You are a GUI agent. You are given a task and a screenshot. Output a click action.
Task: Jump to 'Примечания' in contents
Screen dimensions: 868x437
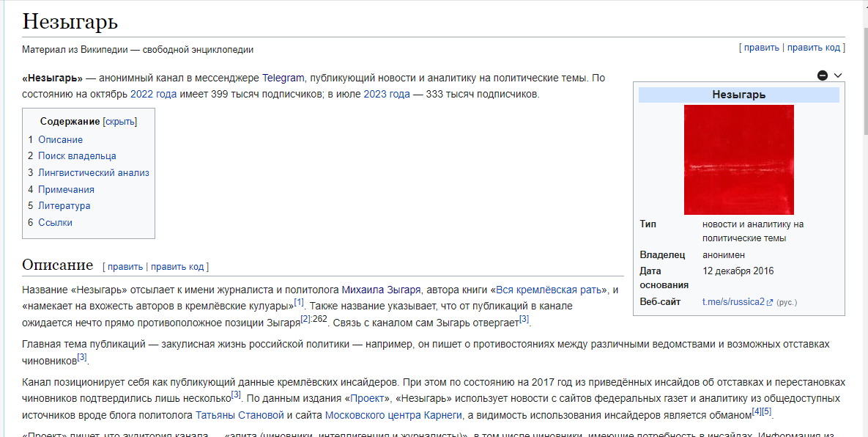coord(66,189)
